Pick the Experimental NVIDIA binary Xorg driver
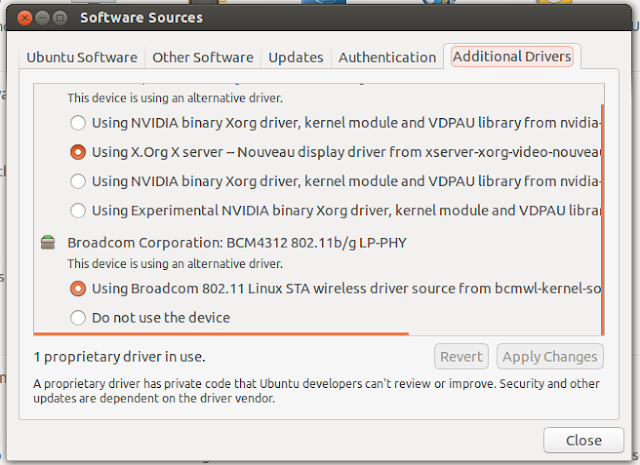The width and height of the screenshot is (640, 465). pyautogui.click(x=78, y=211)
